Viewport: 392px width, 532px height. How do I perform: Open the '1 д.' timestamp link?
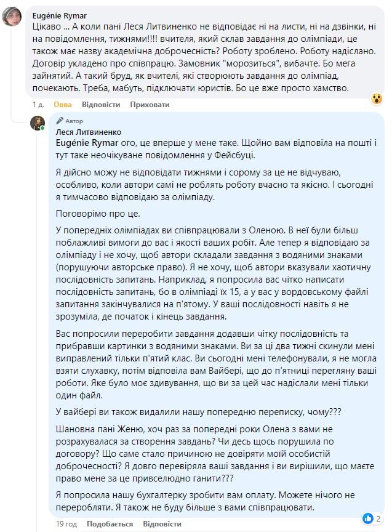[38, 105]
